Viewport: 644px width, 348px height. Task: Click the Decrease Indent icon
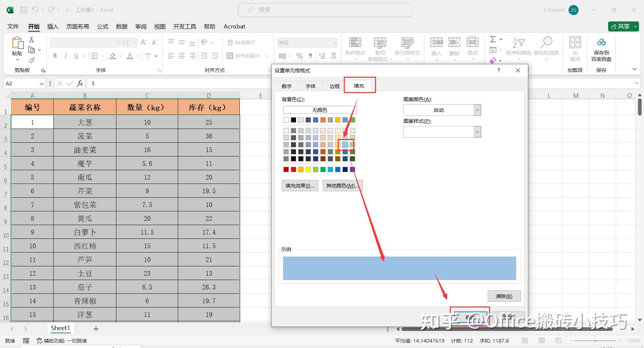point(204,56)
